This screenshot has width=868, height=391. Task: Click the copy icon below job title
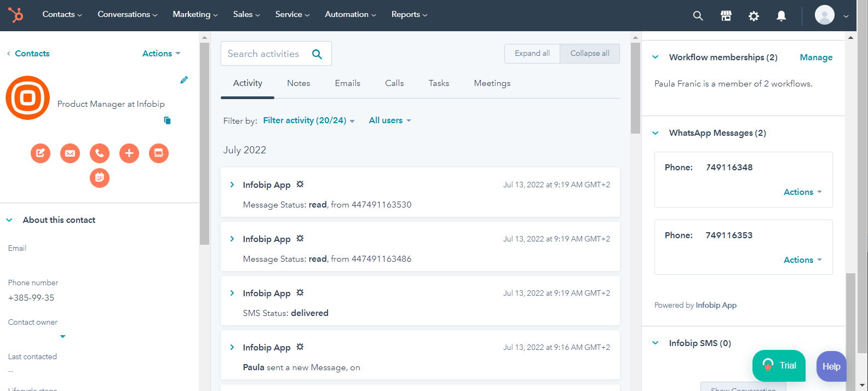168,120
